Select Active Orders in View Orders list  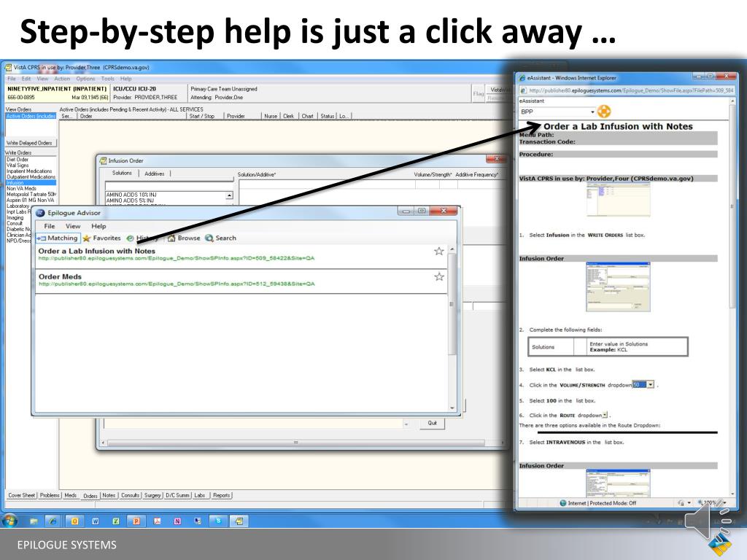(x=31, y=116)
